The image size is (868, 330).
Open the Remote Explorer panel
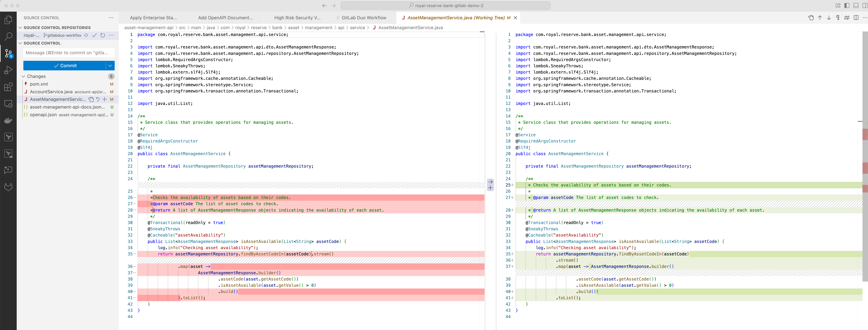(8, 104)
